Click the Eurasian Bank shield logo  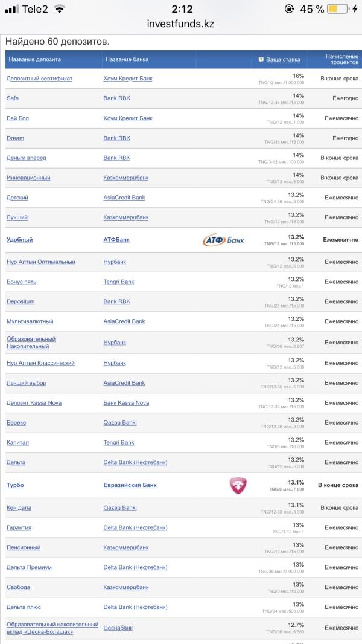click(238, 485)
